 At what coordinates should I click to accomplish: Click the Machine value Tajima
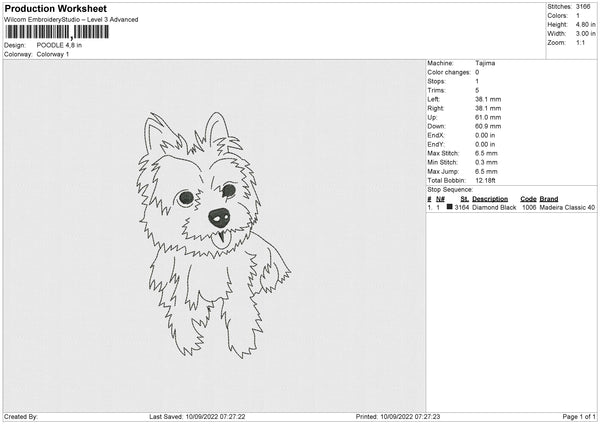pyautogui.click(x=485, y=63)
